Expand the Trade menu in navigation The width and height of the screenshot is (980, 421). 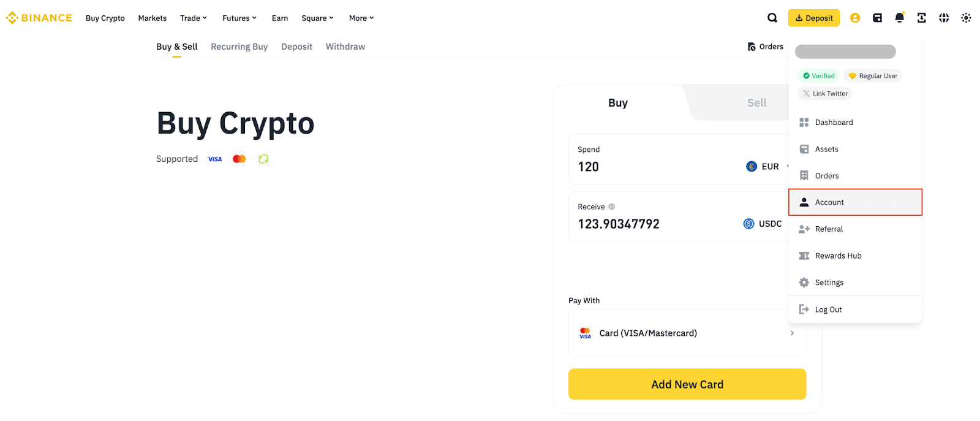pos(193,18)
